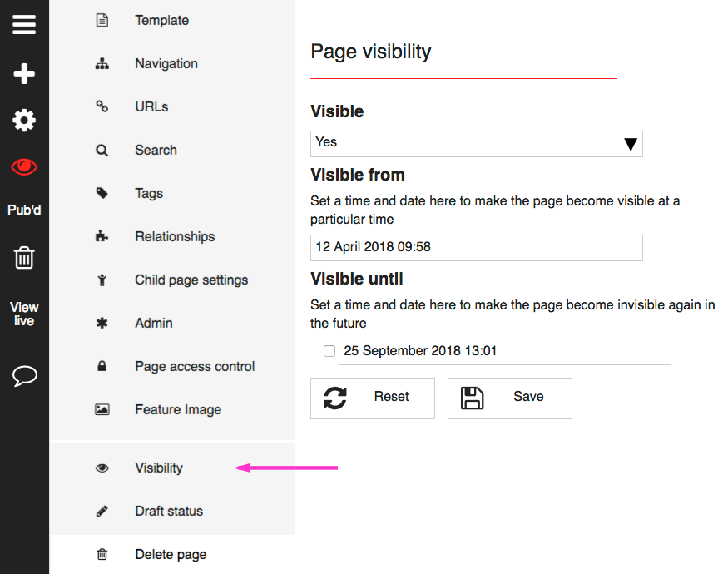Click the trash icon in dark sidebar
The image size is (728, 574).
tap(24, 257)
